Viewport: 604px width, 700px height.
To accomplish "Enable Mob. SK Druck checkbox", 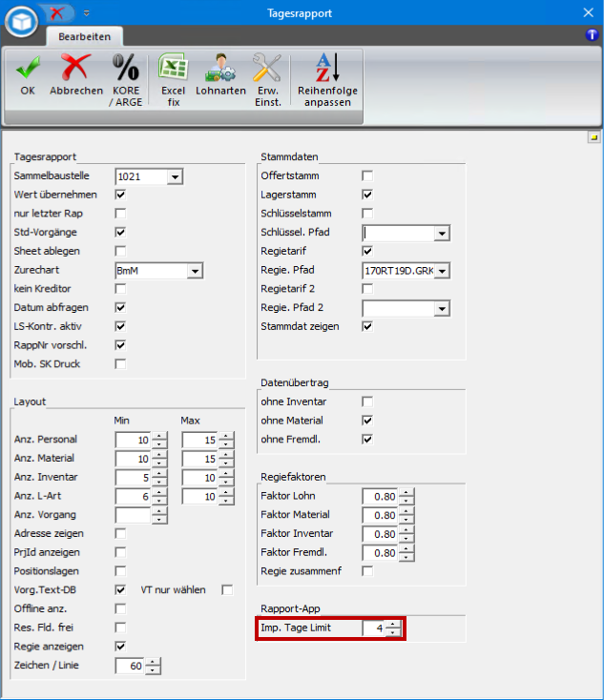I will pos(120,364).
